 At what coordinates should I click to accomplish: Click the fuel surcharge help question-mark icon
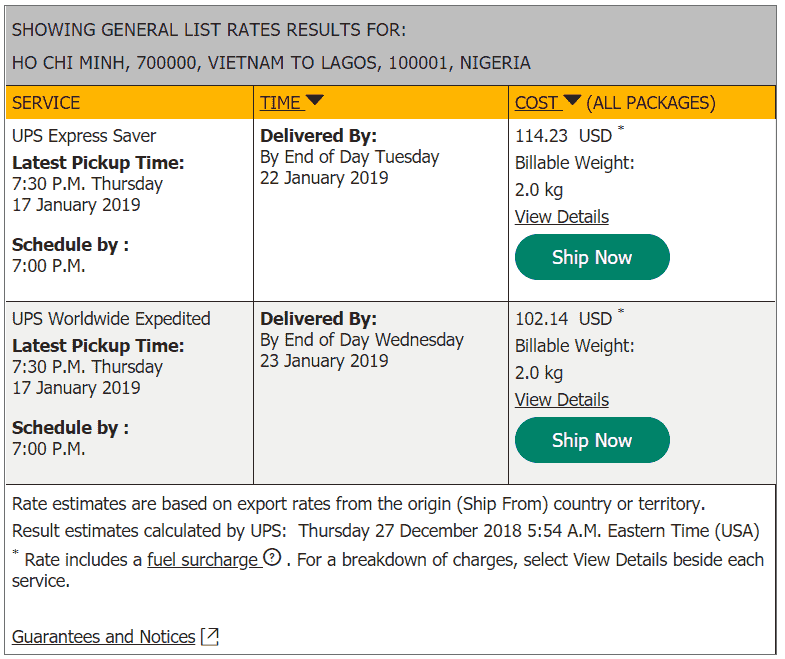tap(272, 557)
